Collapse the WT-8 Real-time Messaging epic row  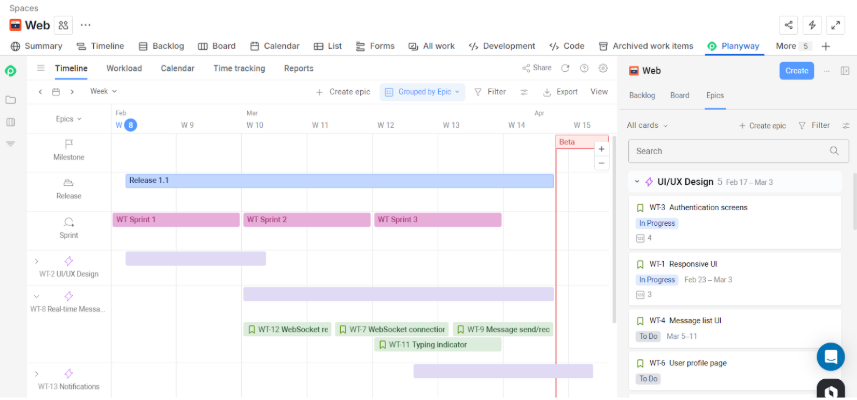coord(37,296)
